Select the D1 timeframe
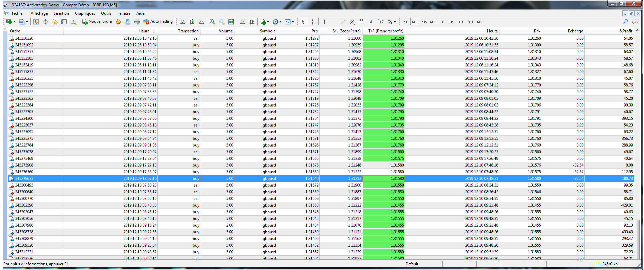This screenshot has width=644, height=270. pos(461,22)
